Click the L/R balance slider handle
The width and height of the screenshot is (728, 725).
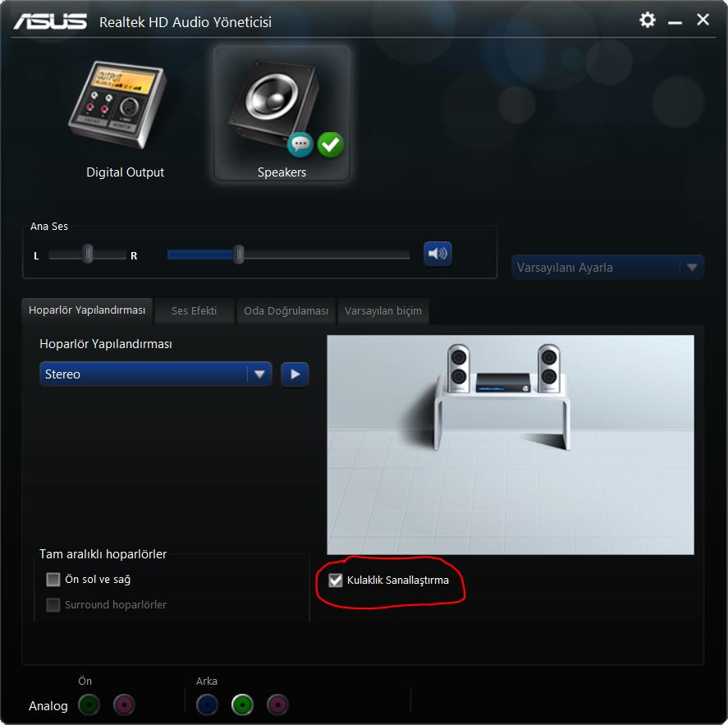88,254
